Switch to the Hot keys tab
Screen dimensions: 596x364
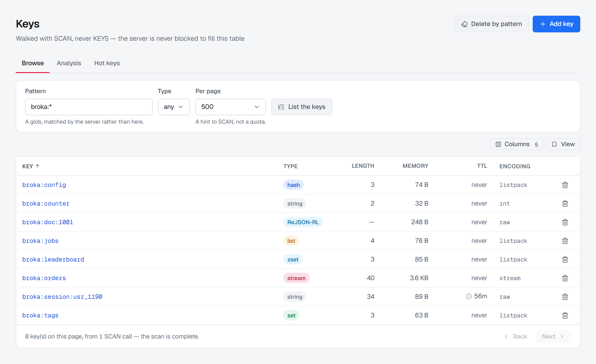coord(107,63)
